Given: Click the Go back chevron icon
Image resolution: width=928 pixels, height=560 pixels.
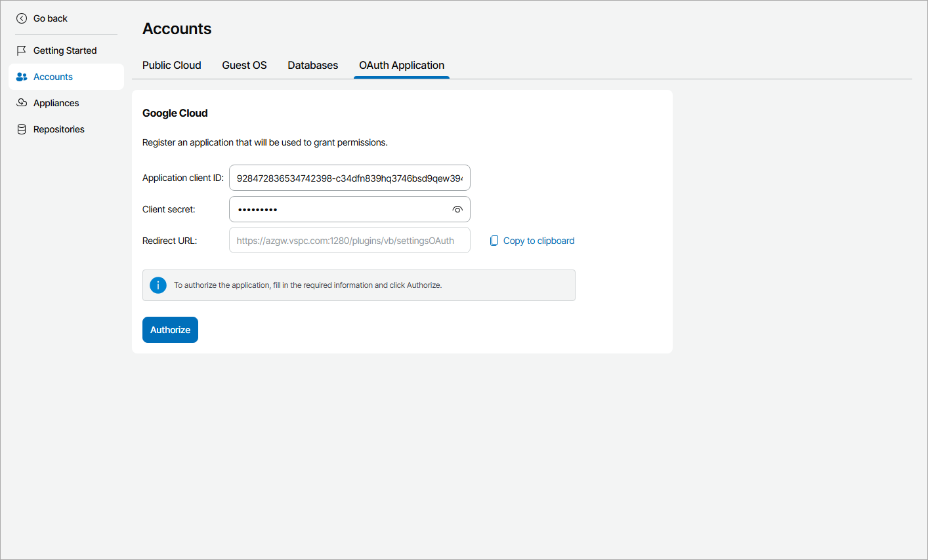Looking at the screenshot, I should (x=22, y=18).
